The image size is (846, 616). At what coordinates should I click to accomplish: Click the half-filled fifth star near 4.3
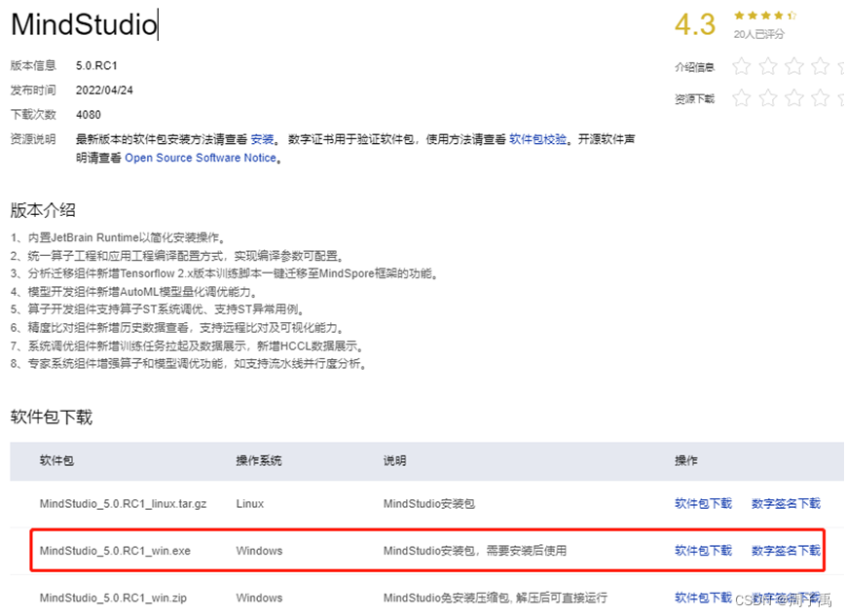tap(791, 16)
